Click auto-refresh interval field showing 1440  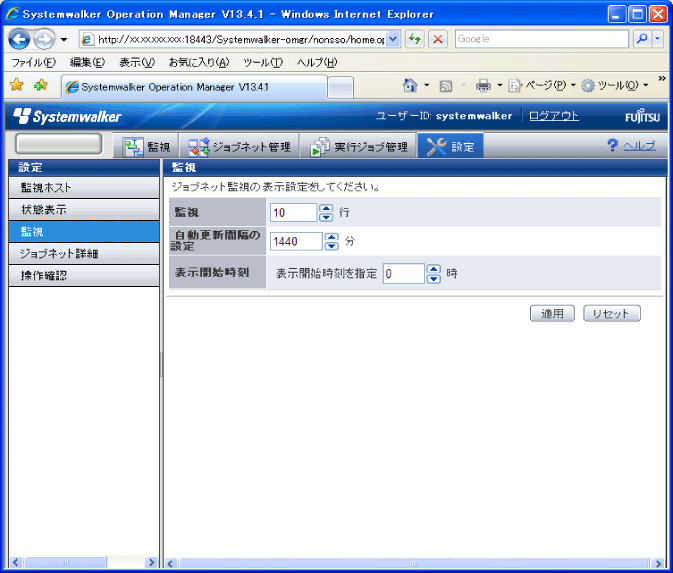coord(296,241)
